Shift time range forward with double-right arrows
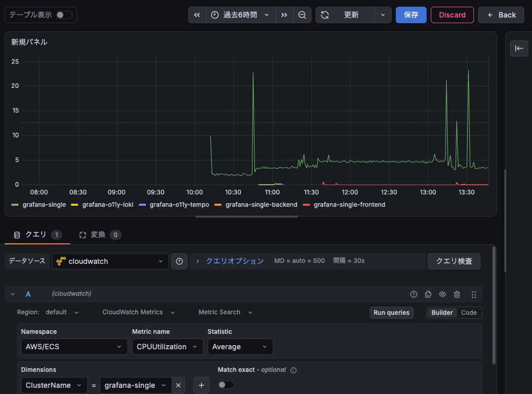 coord(284,15)
